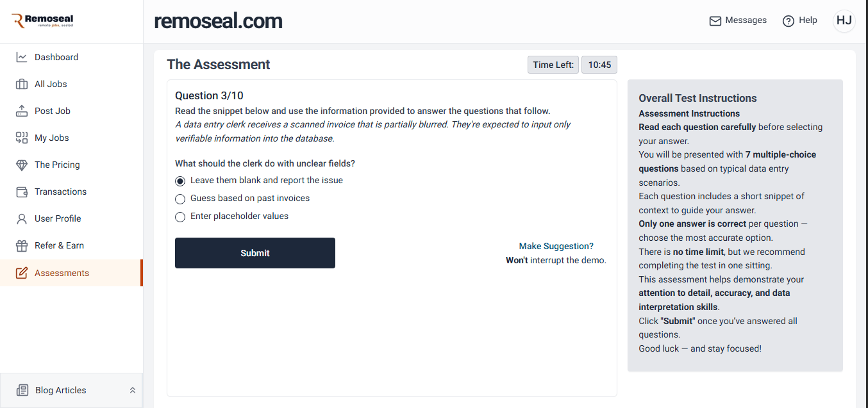
Task: Select 'Enter placeholder values' radio button
Action: [x=180, y=217]
